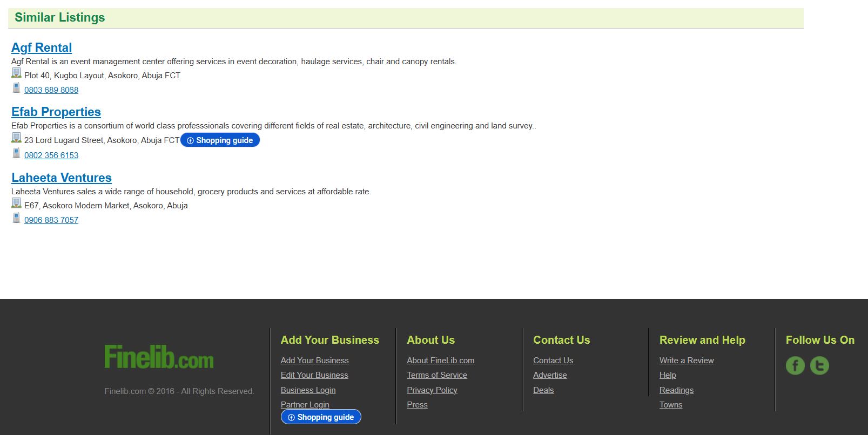Click the Add Your Business column heading
This screenshot has width=868, height=435.
(x=330, y=340)
